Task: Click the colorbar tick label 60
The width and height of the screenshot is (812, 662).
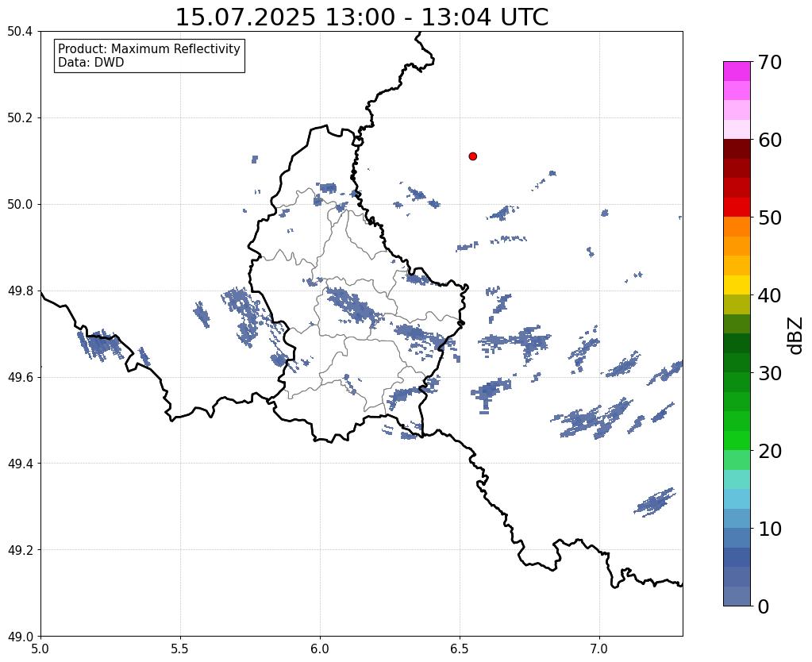Action: tap(770, 140)
